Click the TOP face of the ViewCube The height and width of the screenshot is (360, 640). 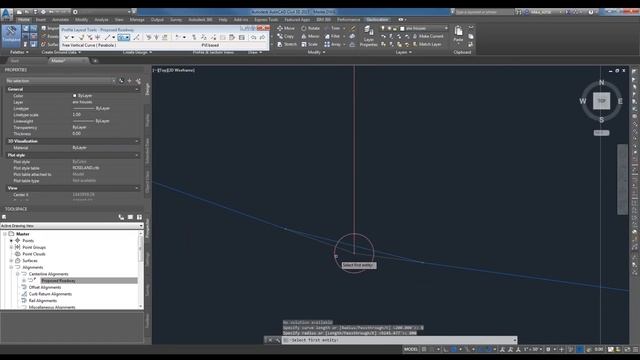coord(601,101)
